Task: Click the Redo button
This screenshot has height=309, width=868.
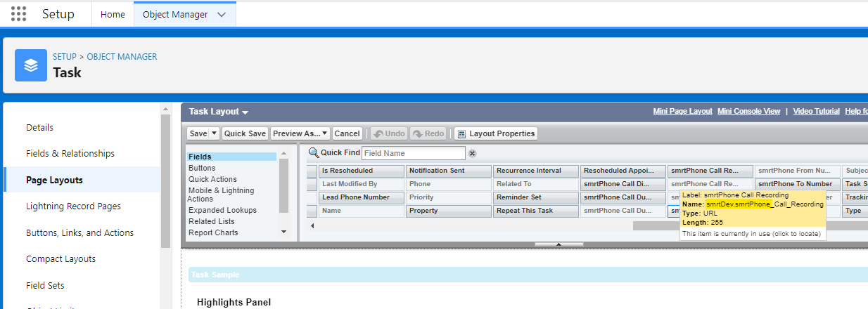Action: (x=428, y=133)
